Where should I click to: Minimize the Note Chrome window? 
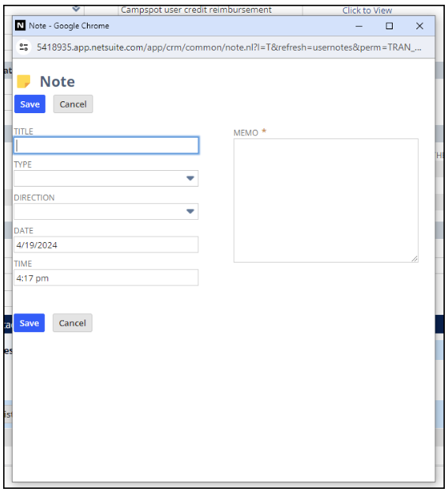tap(359, 26)
